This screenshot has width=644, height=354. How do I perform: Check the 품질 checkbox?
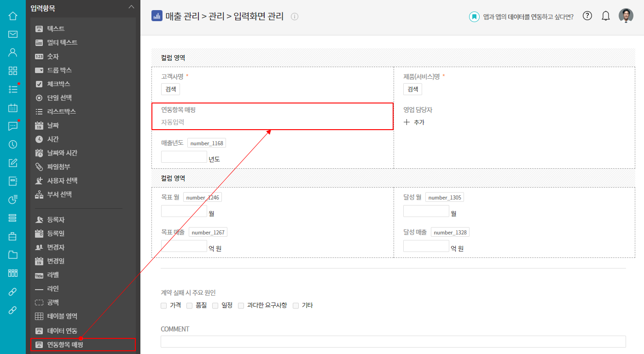point(189,305)
